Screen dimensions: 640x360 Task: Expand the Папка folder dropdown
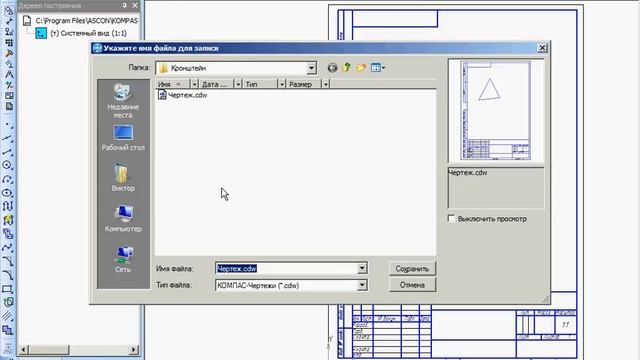pyautogui.click(x=311, y=68)
